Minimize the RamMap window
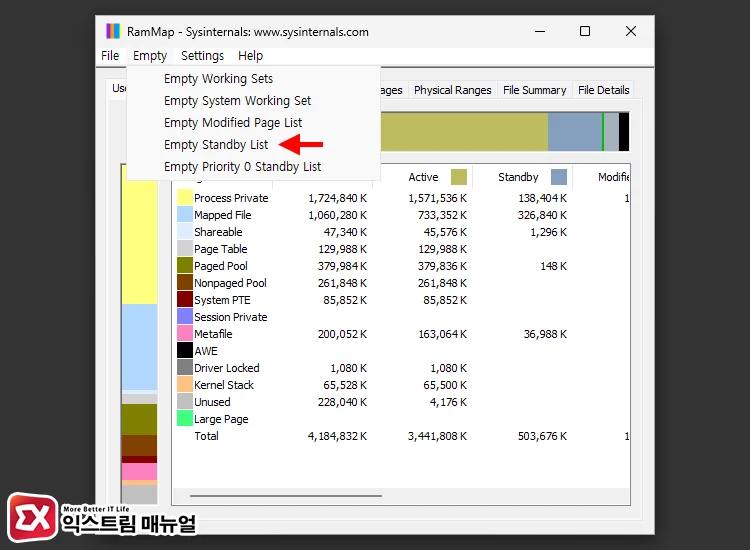The width and height of the screenshot is (750, 550). [x=540, y=31]
